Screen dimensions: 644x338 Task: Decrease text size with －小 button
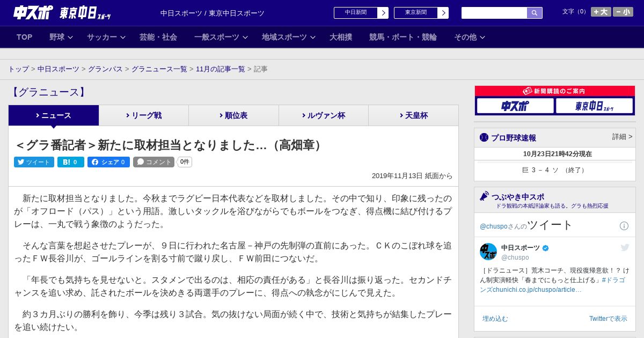(623, 12)
